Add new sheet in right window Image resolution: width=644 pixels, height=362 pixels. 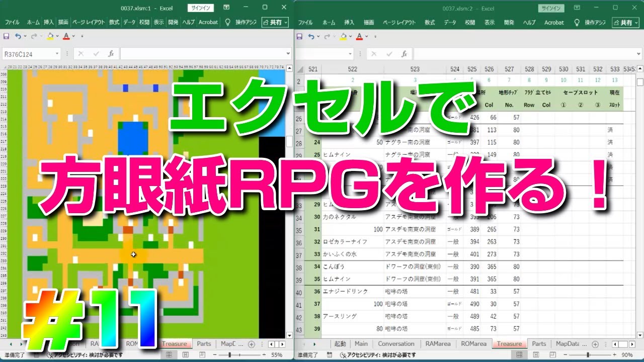pos(595,344)
